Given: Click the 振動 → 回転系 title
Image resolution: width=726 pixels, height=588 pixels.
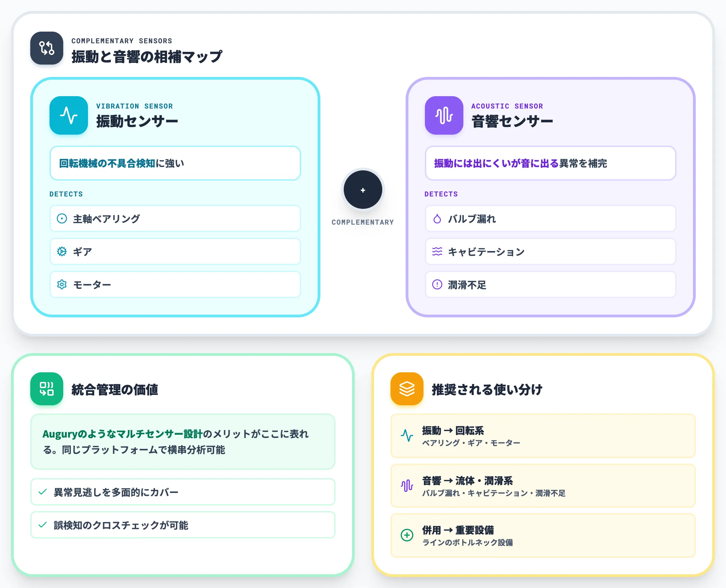Looking at the screenshot, I should pos(453,430).
